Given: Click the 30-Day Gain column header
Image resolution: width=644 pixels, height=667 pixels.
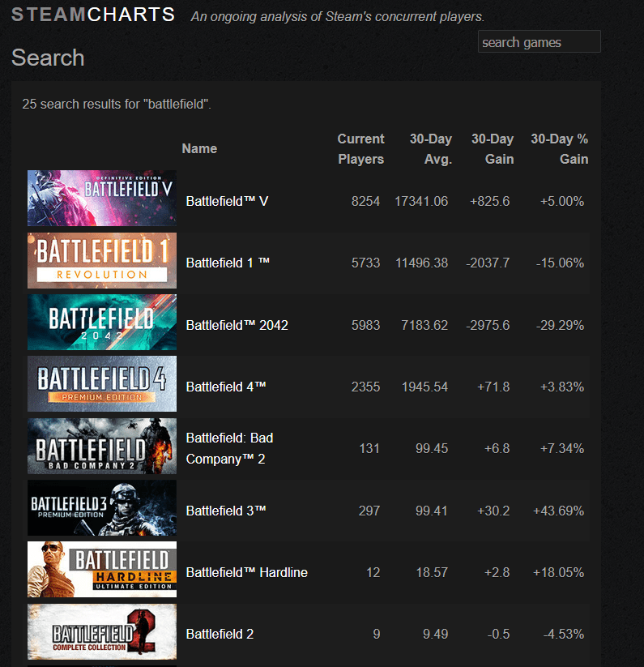Looking at the screenshot, I should click(493, 149).
